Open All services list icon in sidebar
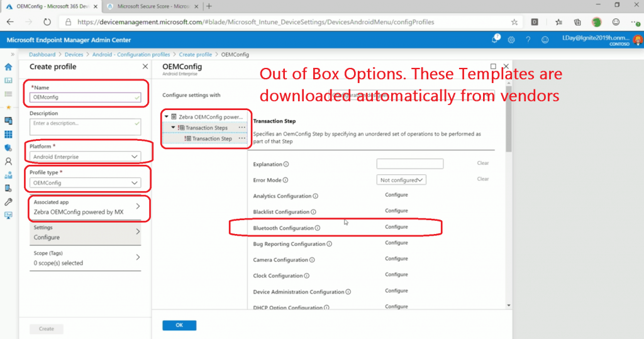 pyautogui.click(x=8, y=94)
